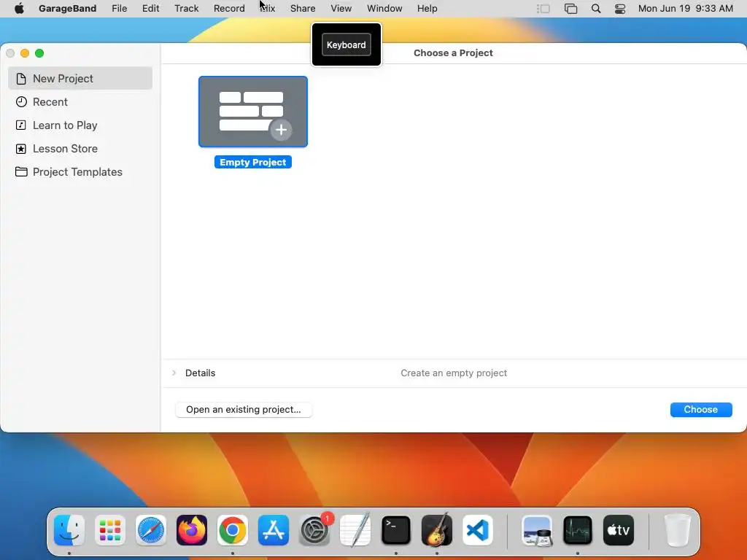Open Trash from the Dock

(x=677, y=530)
